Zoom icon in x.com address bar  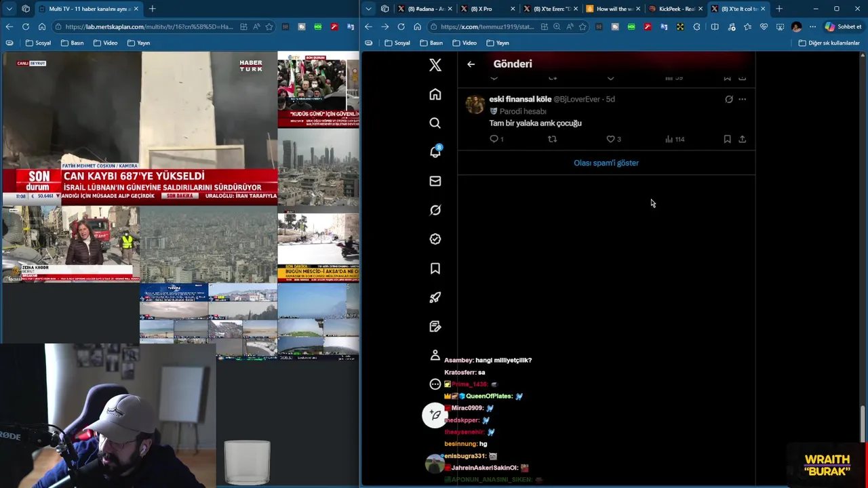(x=557, y=26)
